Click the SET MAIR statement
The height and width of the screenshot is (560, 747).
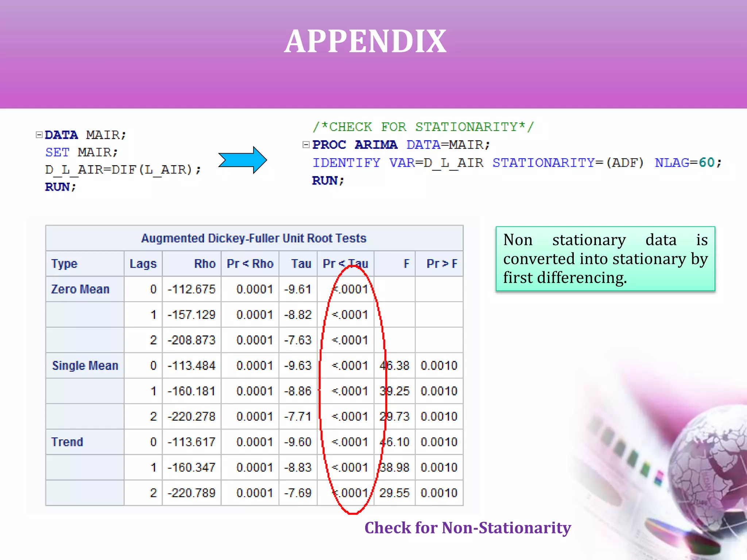(x=81, y=152)
